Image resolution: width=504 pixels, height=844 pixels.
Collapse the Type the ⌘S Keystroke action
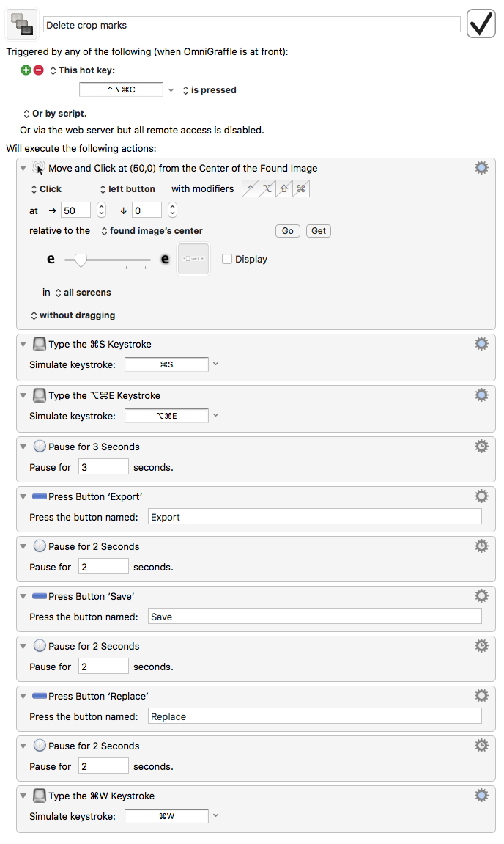pos(23,344)
